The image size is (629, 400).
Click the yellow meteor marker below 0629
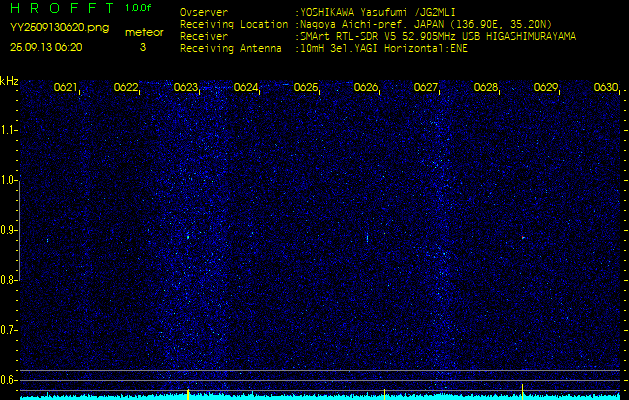tap(522, 392)
